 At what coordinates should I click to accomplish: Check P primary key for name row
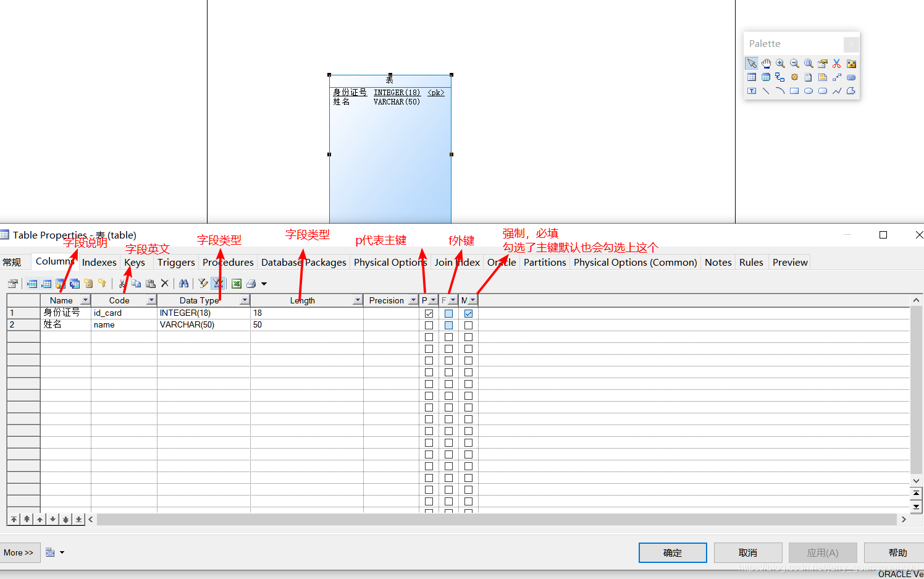pos(429,325)
